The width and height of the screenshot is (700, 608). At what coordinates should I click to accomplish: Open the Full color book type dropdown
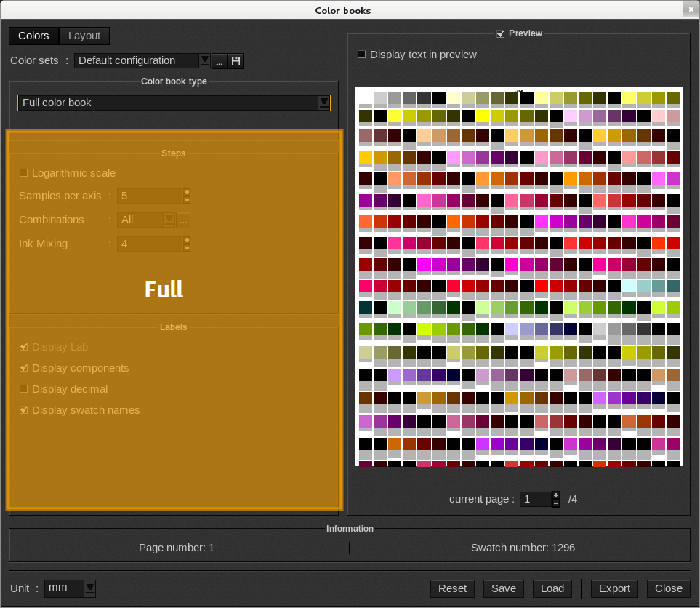point(324,103)
